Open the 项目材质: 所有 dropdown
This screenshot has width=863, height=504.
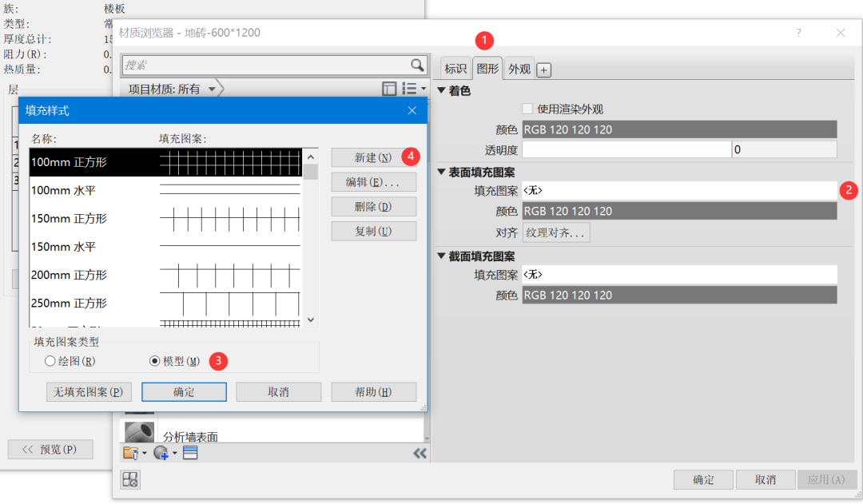(x=212, y=89)
